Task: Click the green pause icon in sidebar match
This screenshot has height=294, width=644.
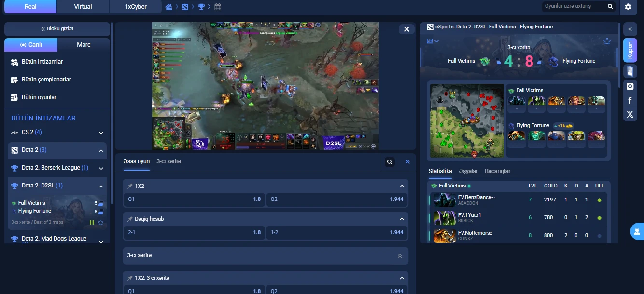Action: 92,222
